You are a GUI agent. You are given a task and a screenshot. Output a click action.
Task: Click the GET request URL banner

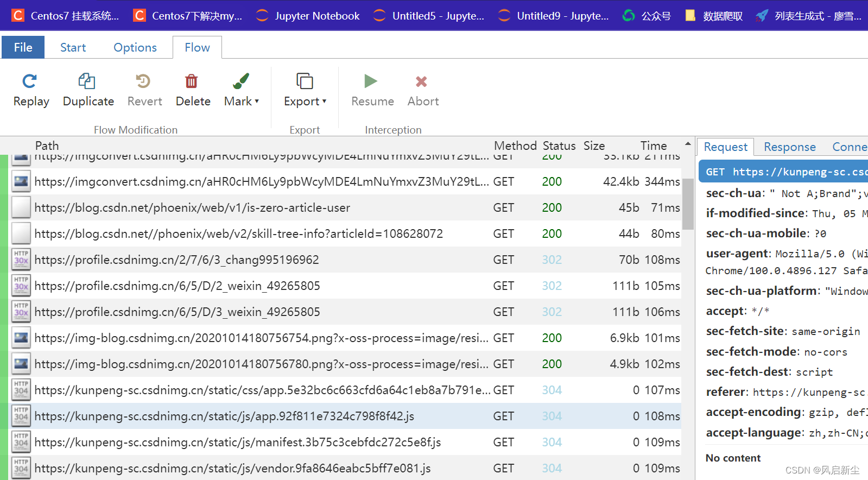(783, 172)
